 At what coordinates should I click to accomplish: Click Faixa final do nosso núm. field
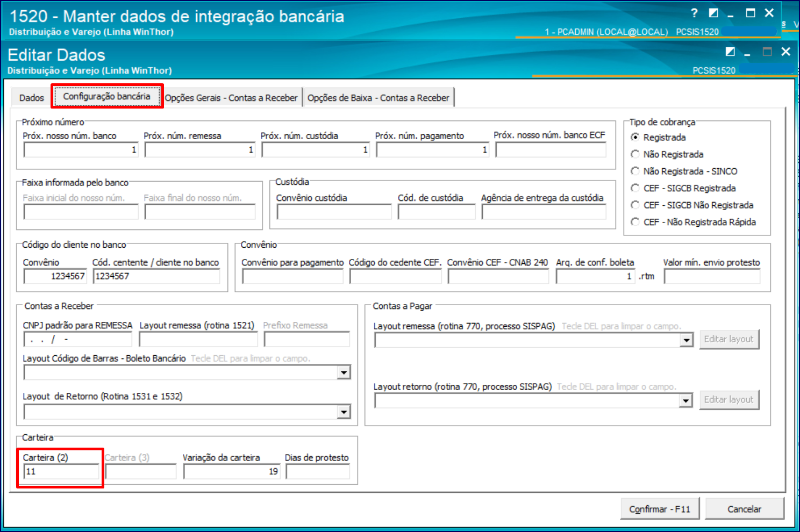point(199,212)
